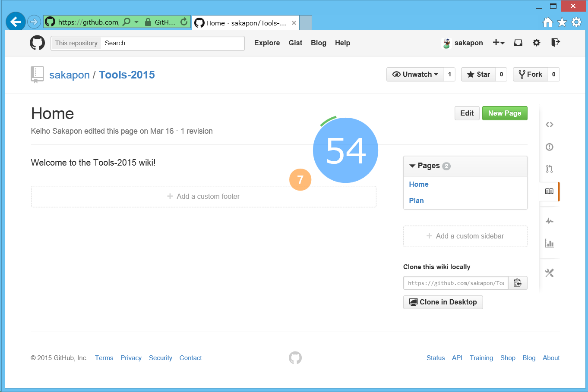Fork the Tools-2015 repository
588x392 pixels.
pos(531,74)
